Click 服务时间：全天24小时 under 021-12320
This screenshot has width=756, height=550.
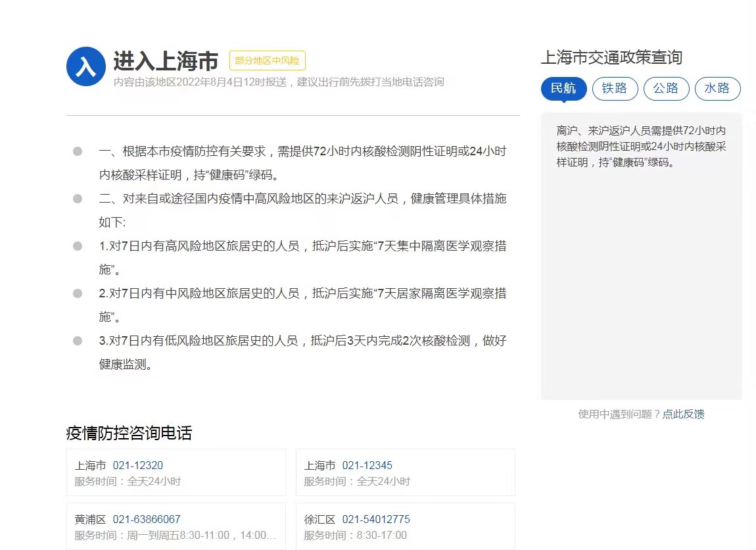[x=128, y=482]
